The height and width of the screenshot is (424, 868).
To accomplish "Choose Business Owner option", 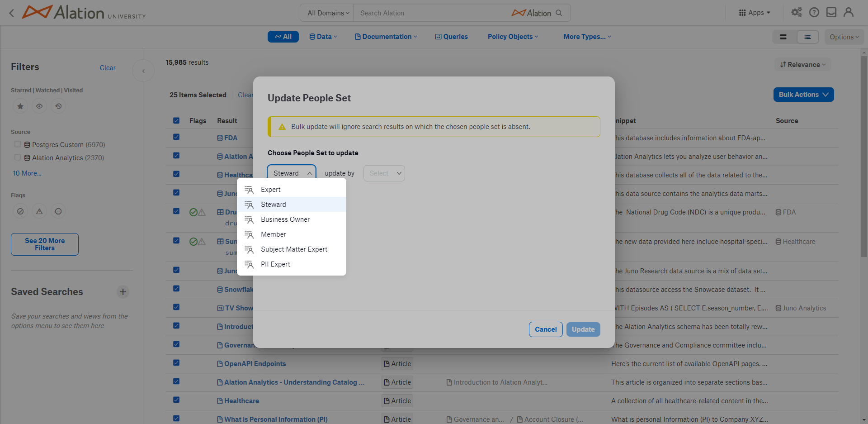I will coord(292,219).
